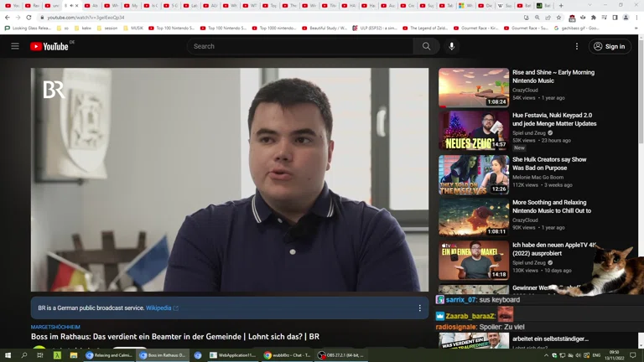Open YouTube settings three-dot menu in header

[x=576, y=46]
